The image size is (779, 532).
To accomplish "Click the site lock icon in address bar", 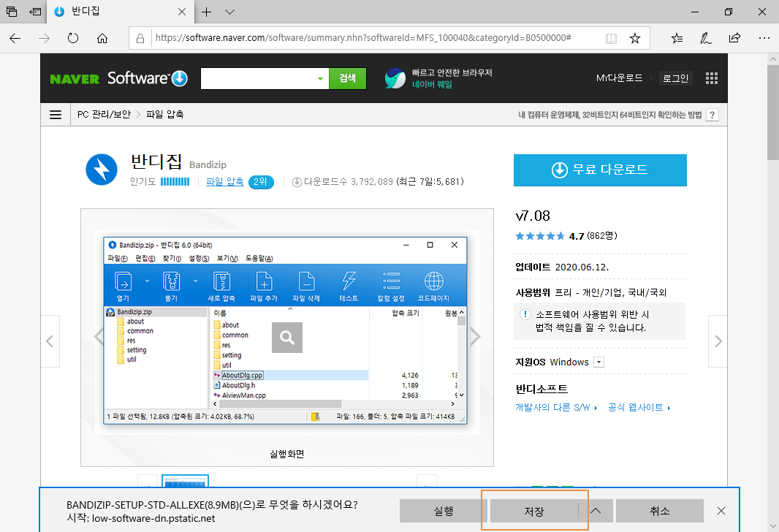I will tap(140, 38).
